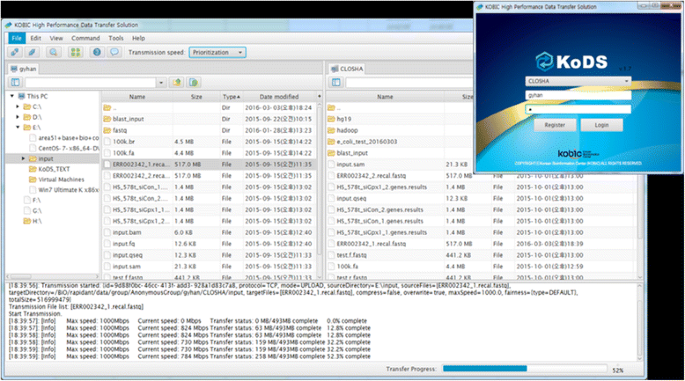
Task: Click the disconnect icon in toolbar
Action: 32,52
